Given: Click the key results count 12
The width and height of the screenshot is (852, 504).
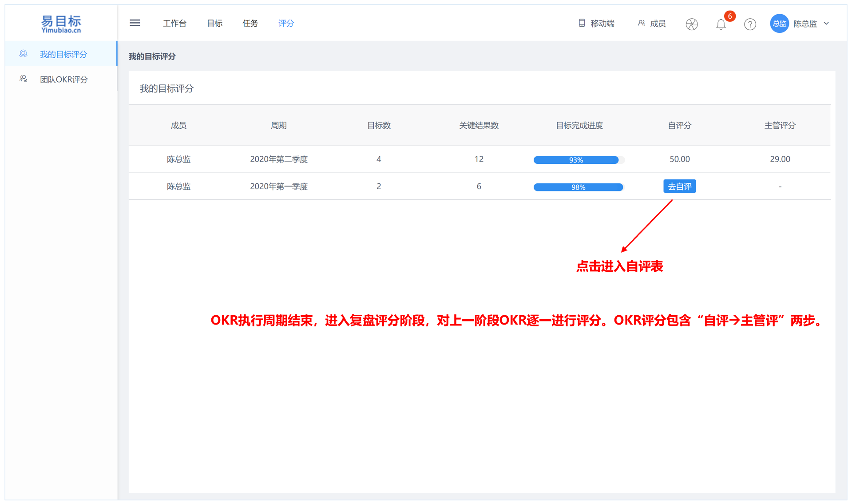Looking at the screenshot, I should pyautogui.click(x=479, y=159).
